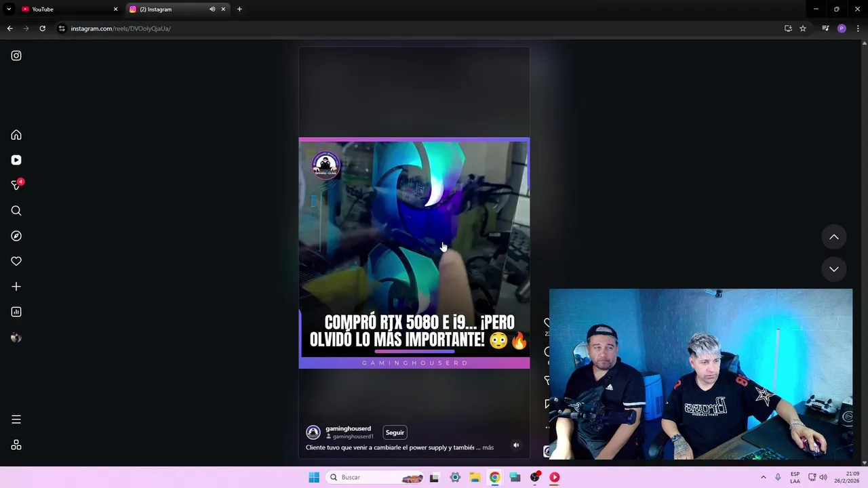Change input language ESP LAA
The height and width of the screenshot is (488, 868).
[795, 477]
